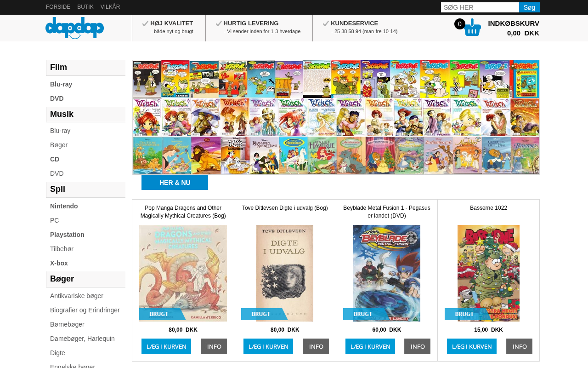Select Nintendo in the Spil category
Viewport: 588px width, 368px height.
coord(64,206)
